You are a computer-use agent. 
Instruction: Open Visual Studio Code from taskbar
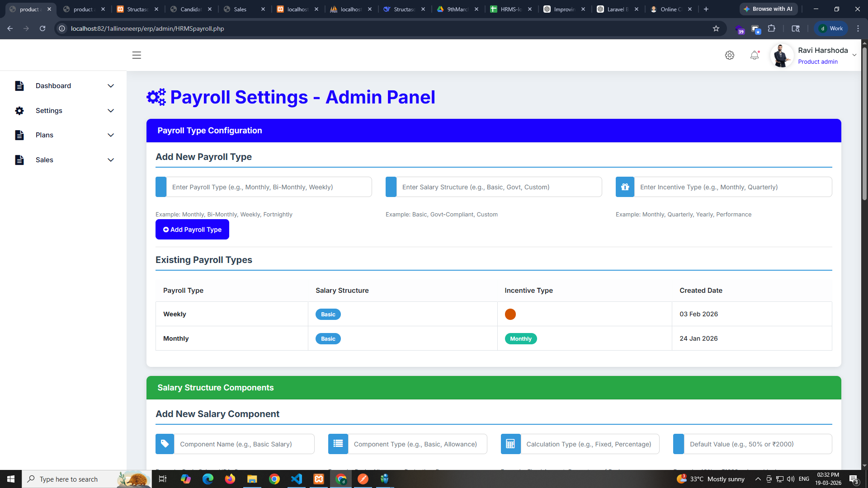click(297, 479)
